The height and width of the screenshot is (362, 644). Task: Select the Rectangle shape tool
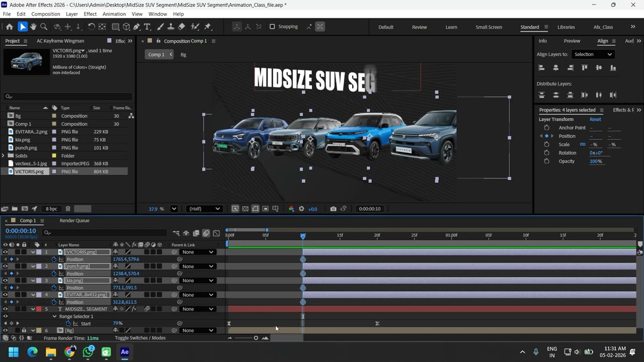pos(115,27)
